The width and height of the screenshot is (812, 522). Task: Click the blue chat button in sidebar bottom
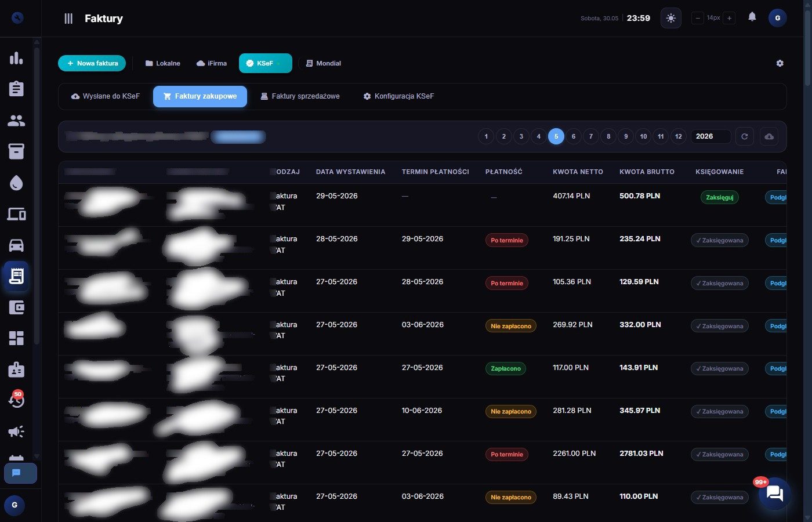coord(20,473)
